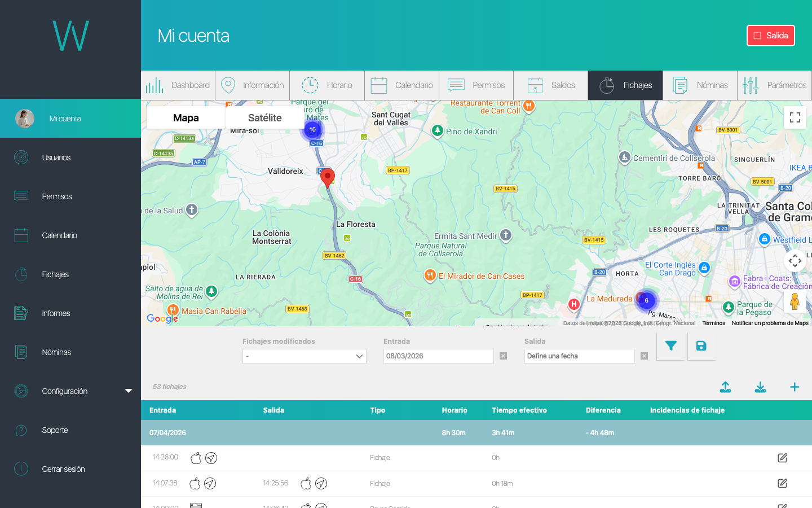This screenshot has height=508, width=812.
Task: Open the Fichajes modificados dropdown
Action: (304, 356)
